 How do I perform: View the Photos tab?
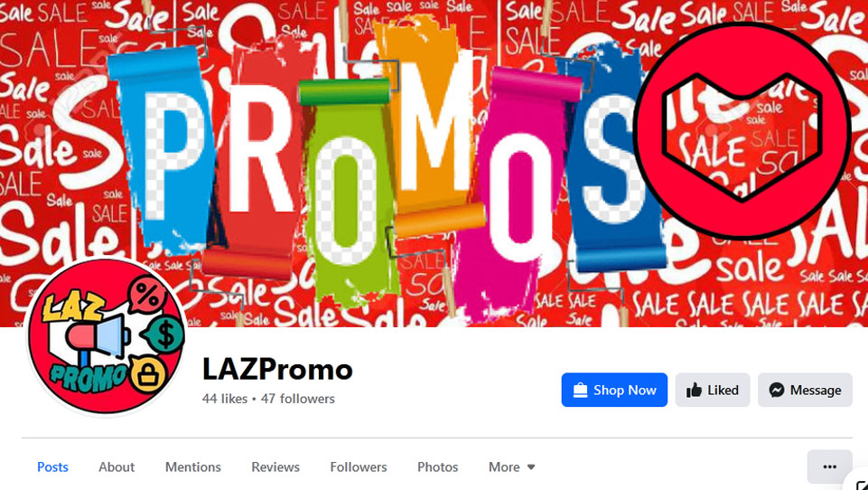point(437,466)
